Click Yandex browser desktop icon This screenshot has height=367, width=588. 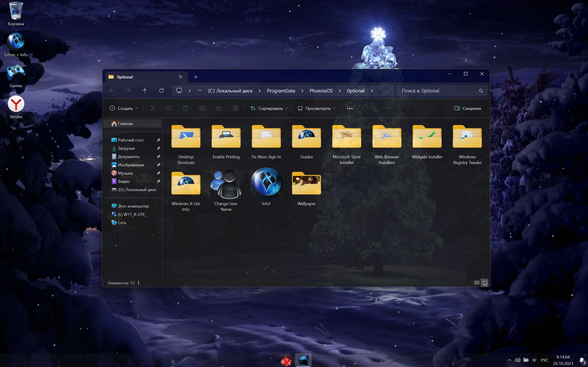point(16,104)
